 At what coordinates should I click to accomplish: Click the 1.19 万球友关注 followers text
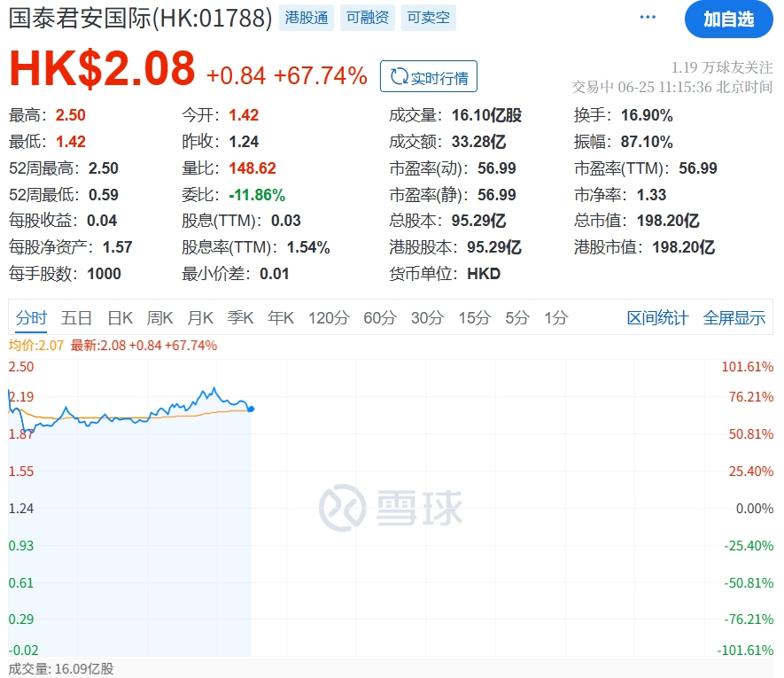721,67
